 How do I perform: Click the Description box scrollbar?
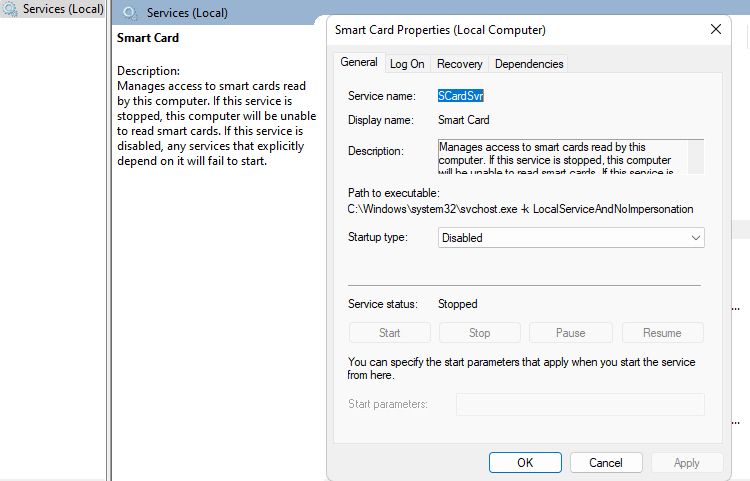click(697, 157)
